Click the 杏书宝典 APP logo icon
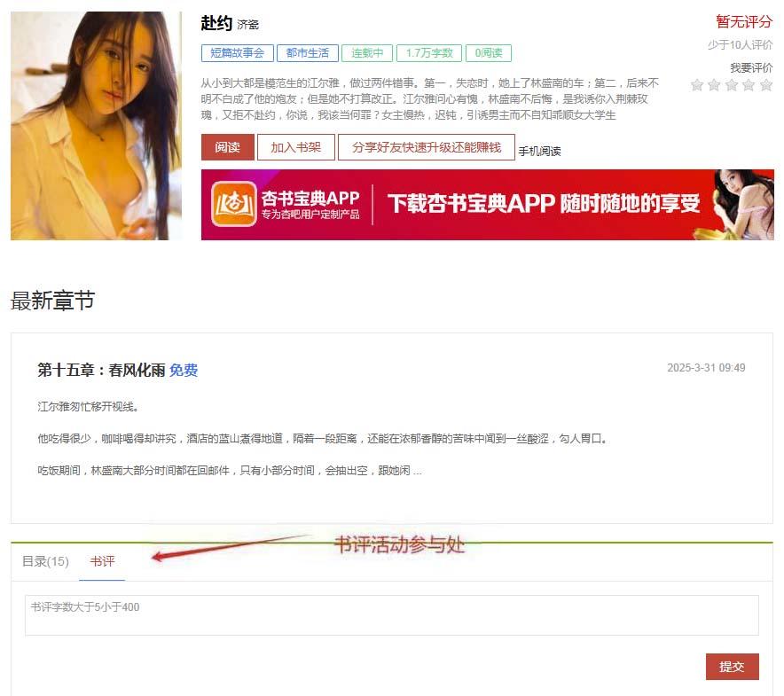This screenshot has width=784, height=696. click(233, 204)
